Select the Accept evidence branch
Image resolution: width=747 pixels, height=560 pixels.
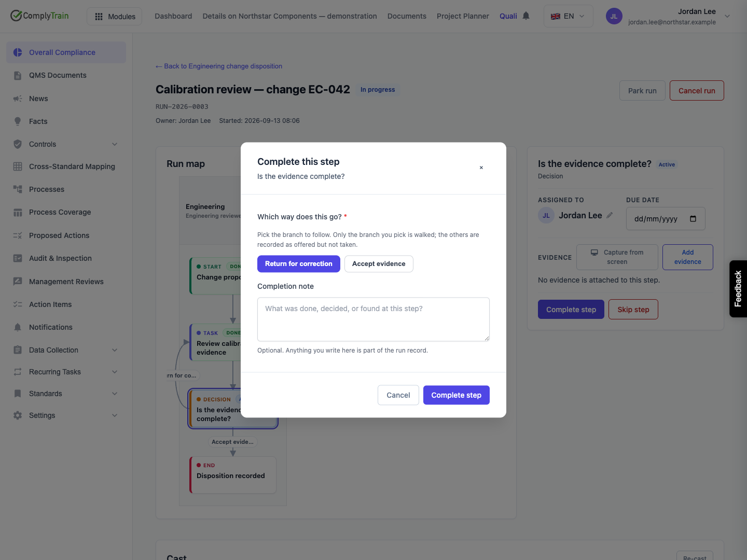click(379, 264)
